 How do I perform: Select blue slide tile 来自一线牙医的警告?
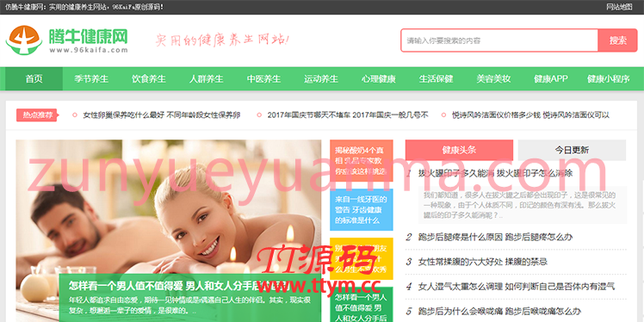click(x=362, y=210)
